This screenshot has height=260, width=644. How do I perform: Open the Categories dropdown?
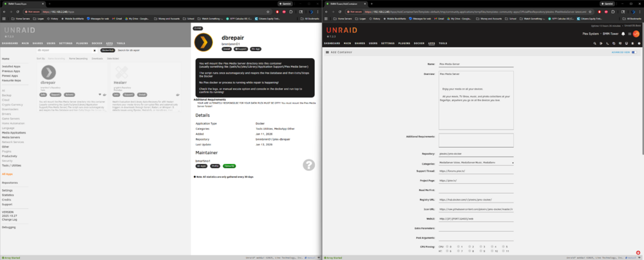pyautogui.click(x=476, y=163)
